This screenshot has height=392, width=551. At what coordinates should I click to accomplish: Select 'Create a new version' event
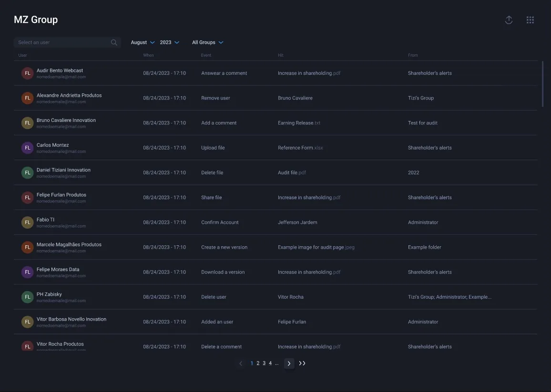click(x=224, y=247)
